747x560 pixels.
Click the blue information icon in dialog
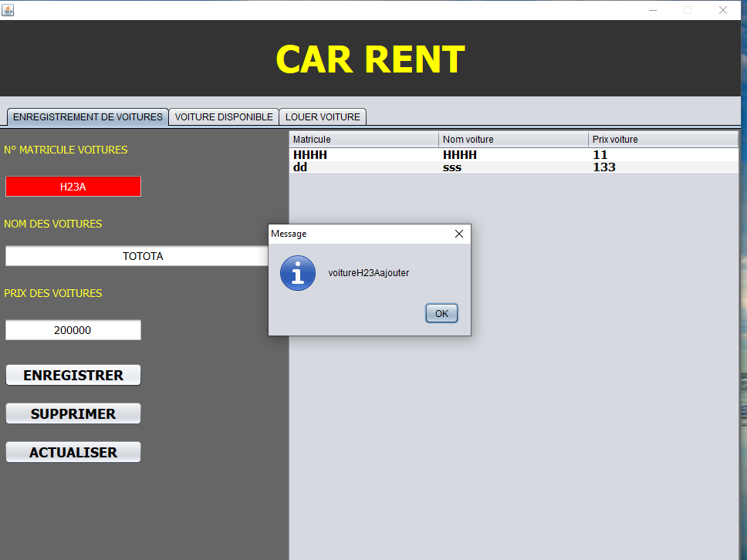tap(298, 273)
